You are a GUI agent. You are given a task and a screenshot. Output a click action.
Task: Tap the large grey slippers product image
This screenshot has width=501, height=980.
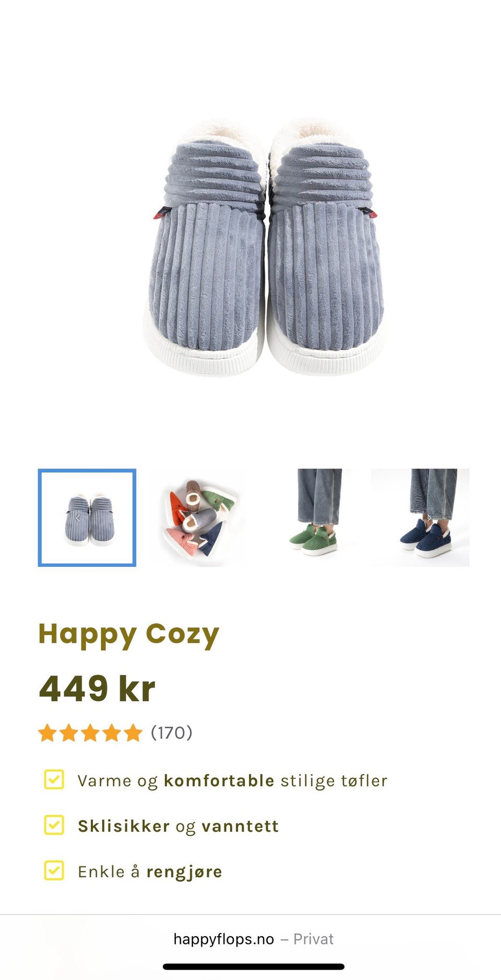265,246
